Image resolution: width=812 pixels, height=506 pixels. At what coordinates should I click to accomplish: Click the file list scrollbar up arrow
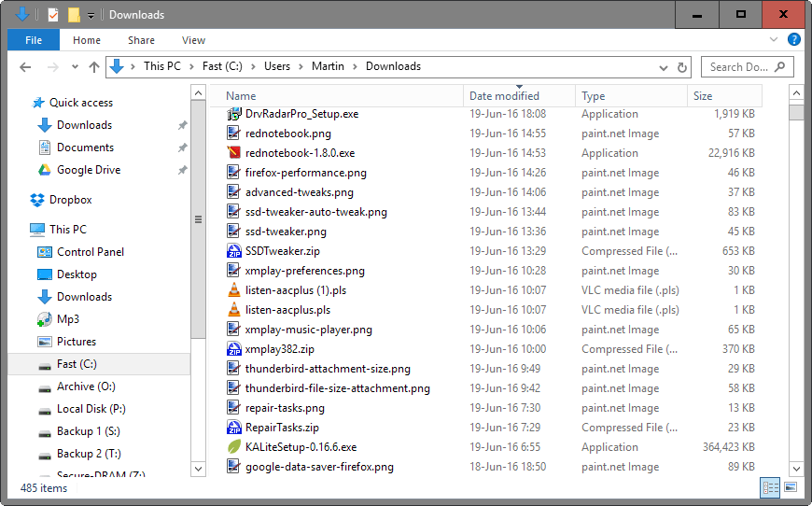pyautogui.click(x=796, y=93)
